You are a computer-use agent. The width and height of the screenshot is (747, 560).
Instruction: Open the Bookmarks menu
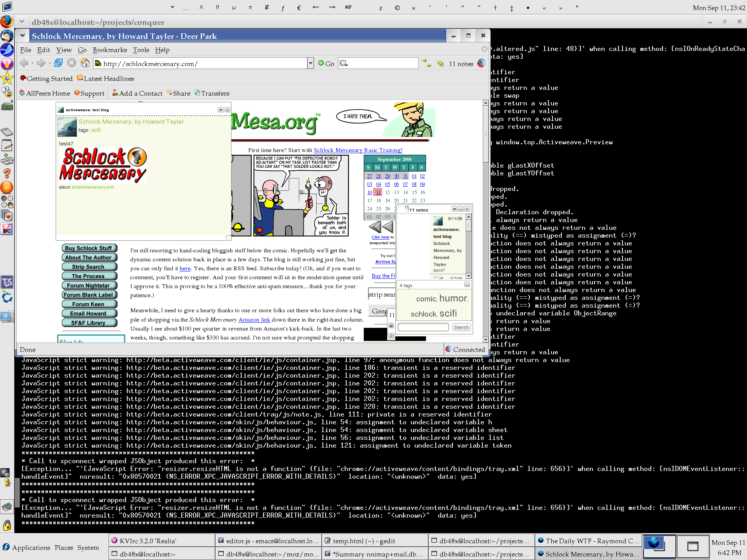click(x=110, y=50)
